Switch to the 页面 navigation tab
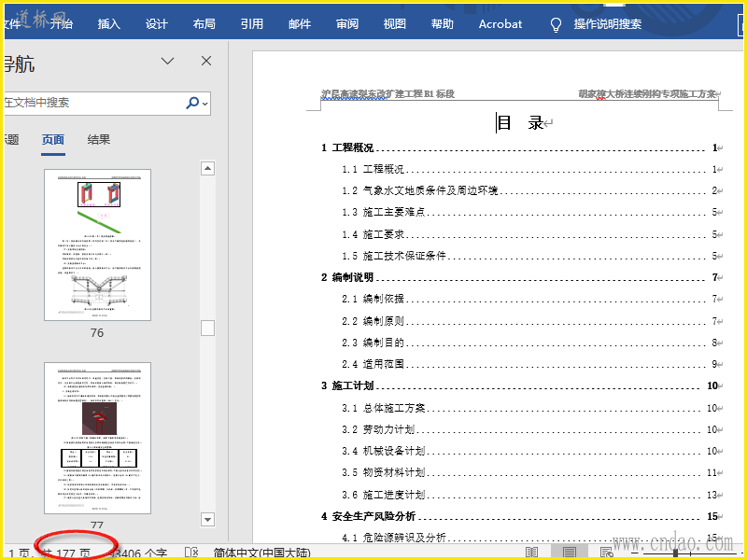 [53, 139]
